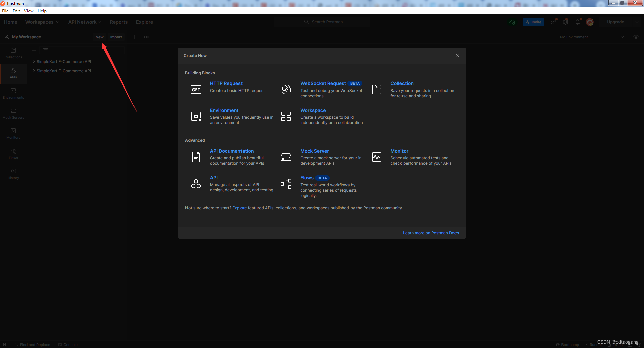Viewport: 644px width, 348px height.
Task: Open Environments in the sidebar
Action: tap(13, 94)
